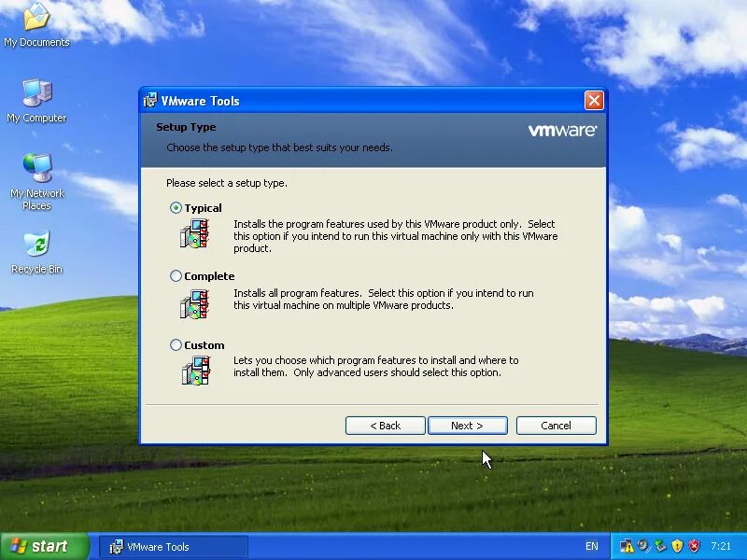The width and height of the screenshot is (747, 560).
Task: Select the My Computer desktop icon
Action: (x=36, y=101)
